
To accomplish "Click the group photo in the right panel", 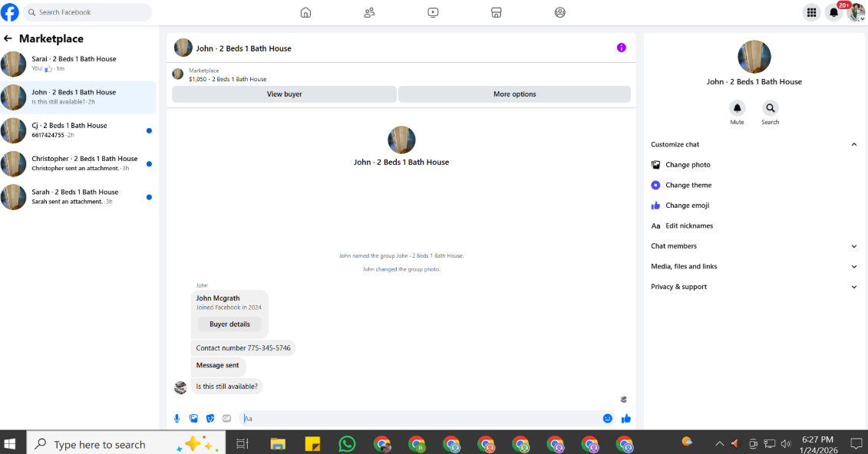I will tap(754, 57).
